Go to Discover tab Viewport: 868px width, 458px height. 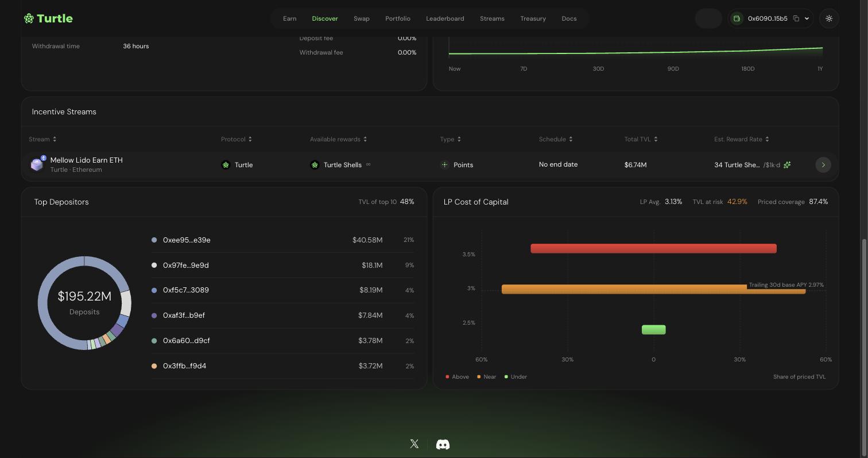(x=325, y=18)
